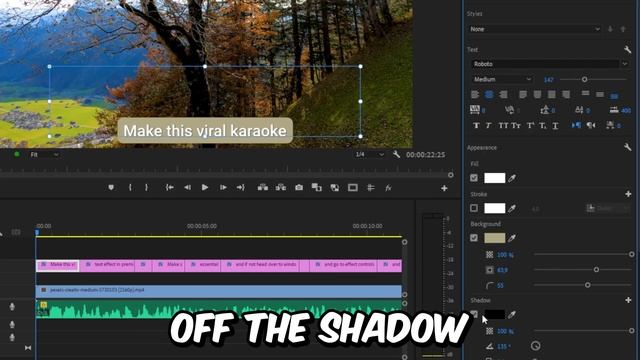Viewport: 640px width, 360px height.
Task: Click the font size slider handle
Action: 584,79
